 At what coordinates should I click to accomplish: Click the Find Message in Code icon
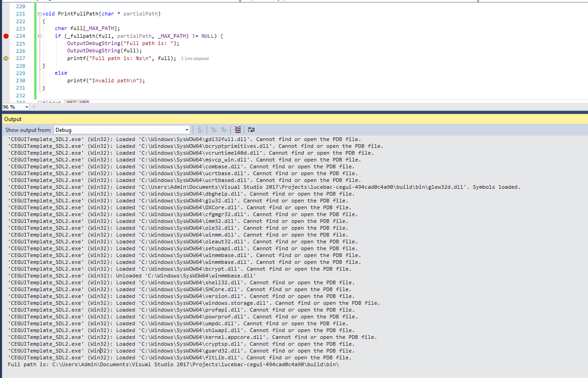(x=200, y=130)
